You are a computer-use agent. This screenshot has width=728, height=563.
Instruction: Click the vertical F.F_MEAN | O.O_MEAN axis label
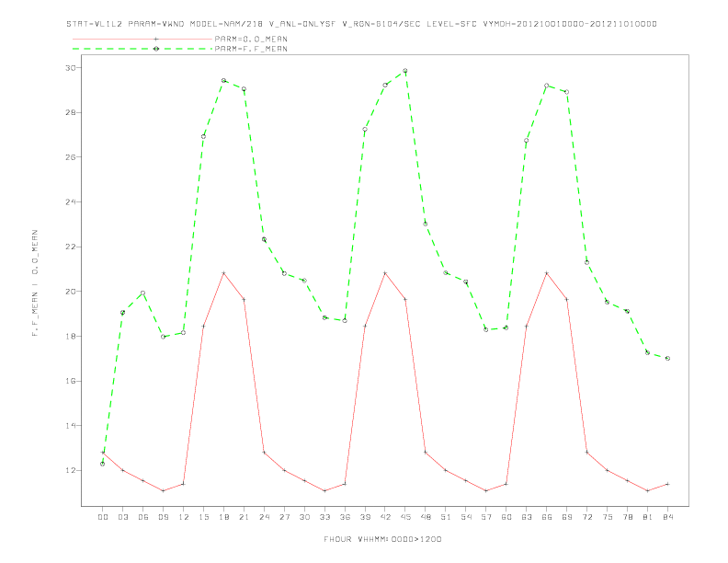pos(35,283)
